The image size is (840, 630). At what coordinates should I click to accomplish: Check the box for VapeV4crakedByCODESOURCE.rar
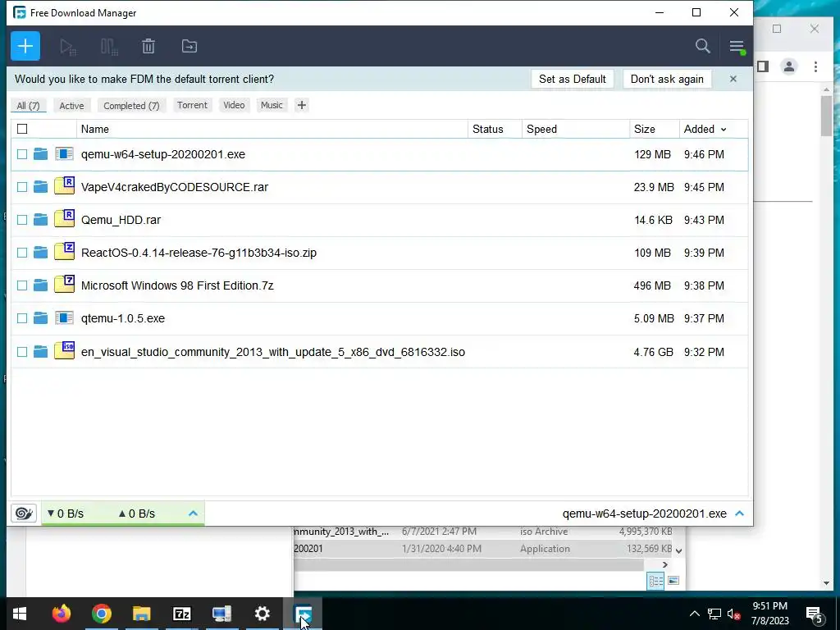click(x=22, y=187)
